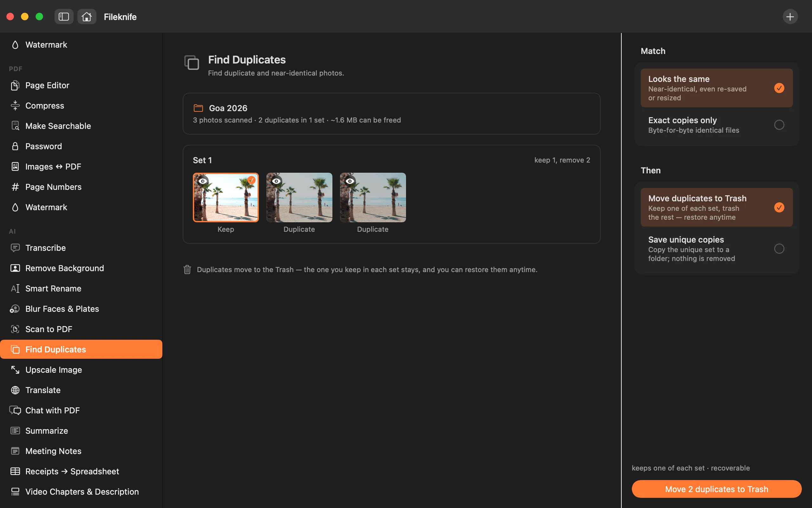Go to the Home screen icon

87,17
